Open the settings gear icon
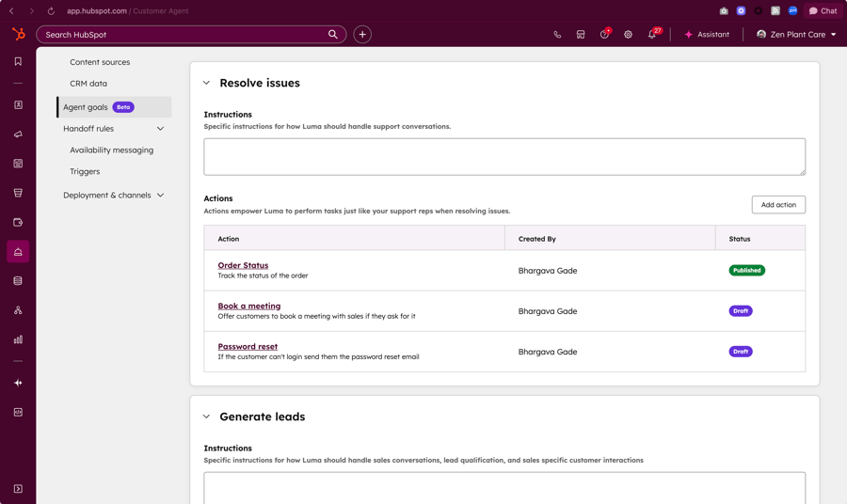Screen dimensions: 847x504 tap(628, 35)
